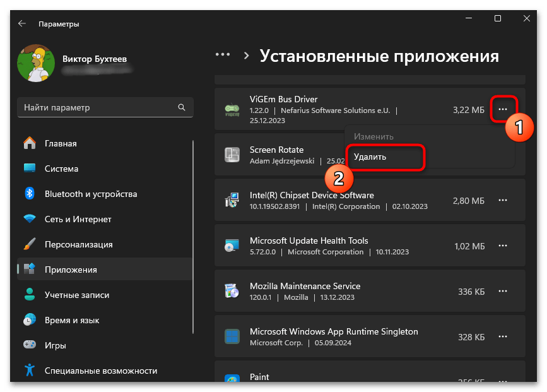Open the options menu for ViGEm Bus Driver
Screen dimensions: 547x392
click(x=503, y=109)
